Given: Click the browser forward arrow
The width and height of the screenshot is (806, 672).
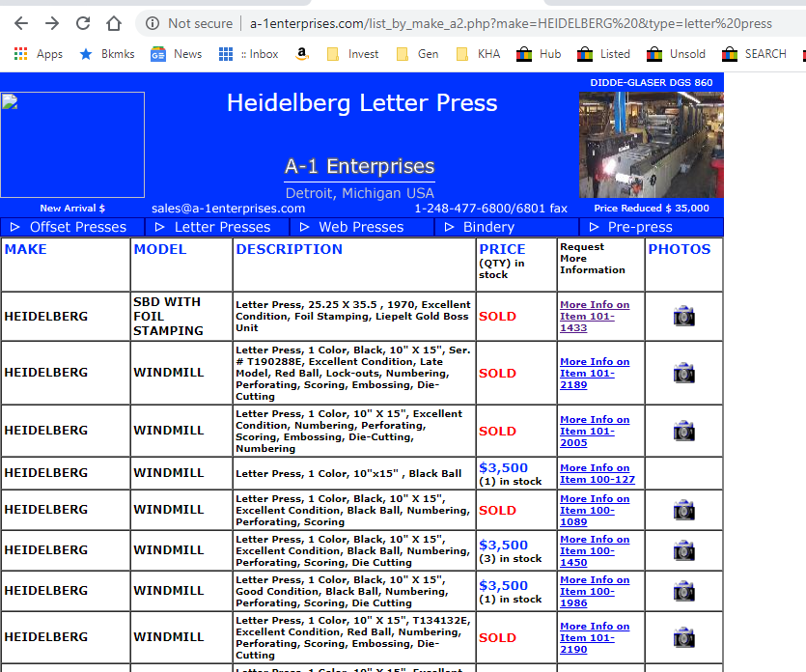Looking at the screenshot, I should tap(52, 23).
